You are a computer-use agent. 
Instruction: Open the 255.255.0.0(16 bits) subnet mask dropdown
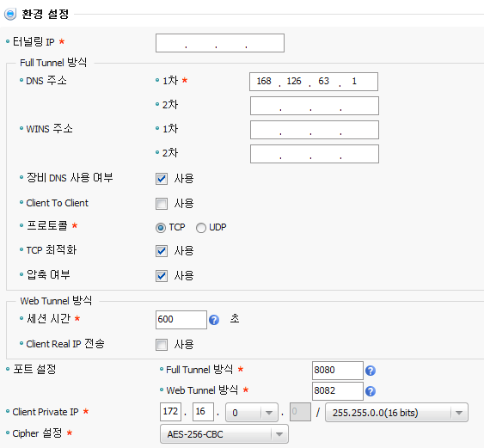tap(396, 413)
